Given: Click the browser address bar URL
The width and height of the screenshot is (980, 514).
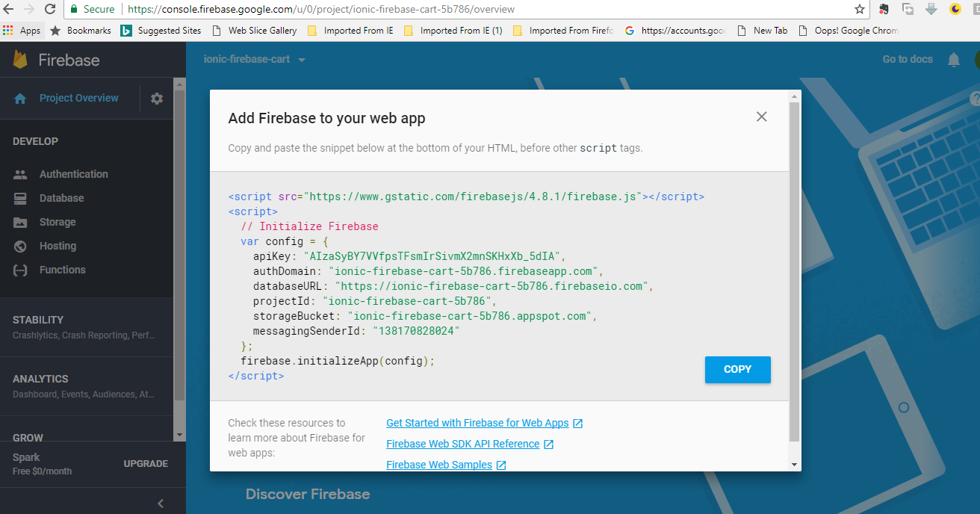Looking at the screenshot, I should click(321, 10).
